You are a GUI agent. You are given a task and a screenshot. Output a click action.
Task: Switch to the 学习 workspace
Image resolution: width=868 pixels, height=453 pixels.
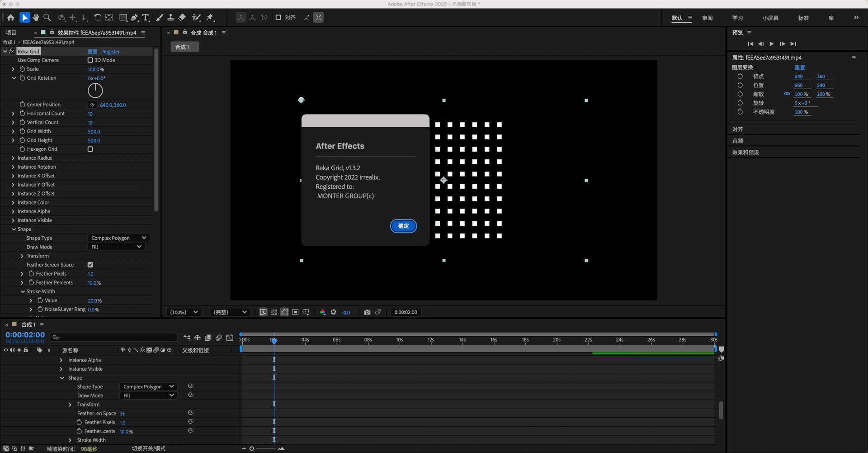pos(738,18)
